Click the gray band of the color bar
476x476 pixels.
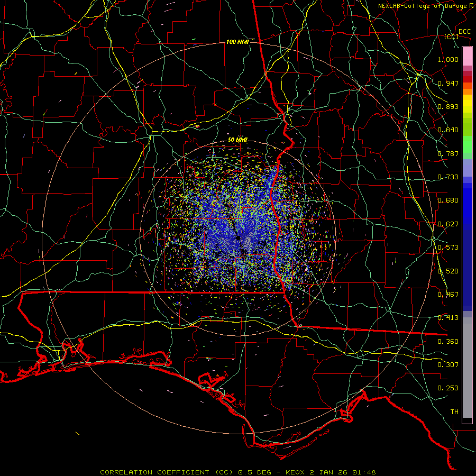467,368
